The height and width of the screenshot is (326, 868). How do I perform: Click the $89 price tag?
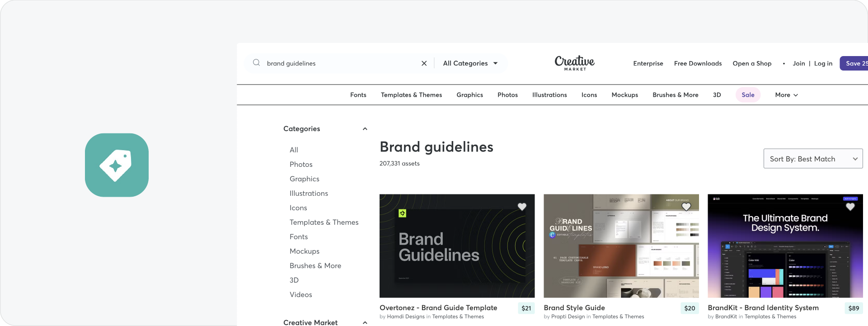(854, 308)
